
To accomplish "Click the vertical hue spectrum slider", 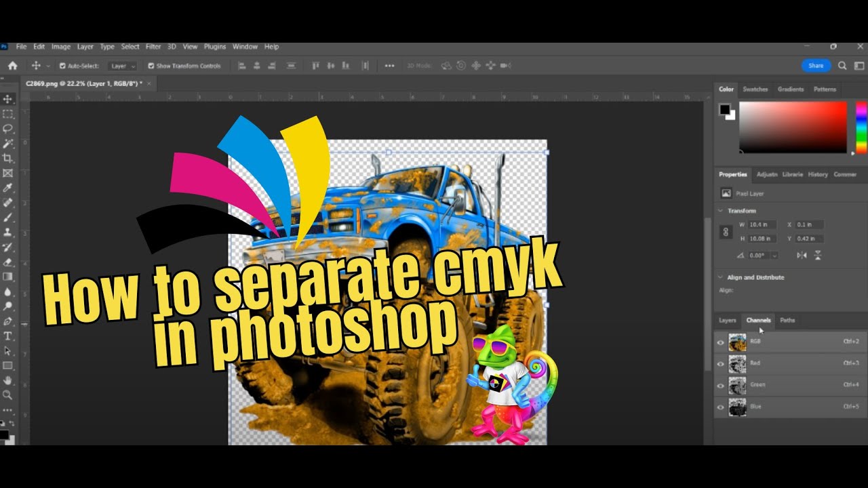I will pyautogui.click(x=861, y=127).
